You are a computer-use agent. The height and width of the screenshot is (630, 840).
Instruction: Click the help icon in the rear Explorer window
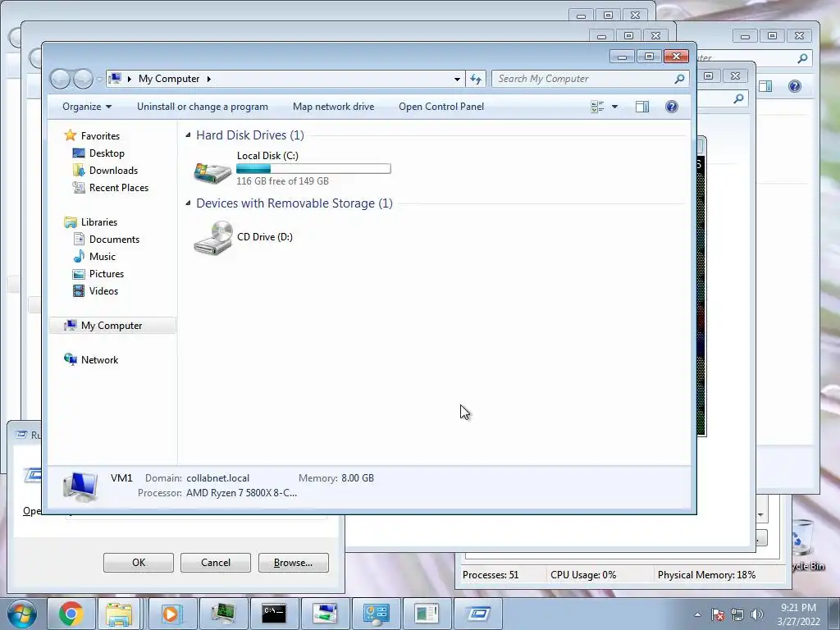coord(794,85)
